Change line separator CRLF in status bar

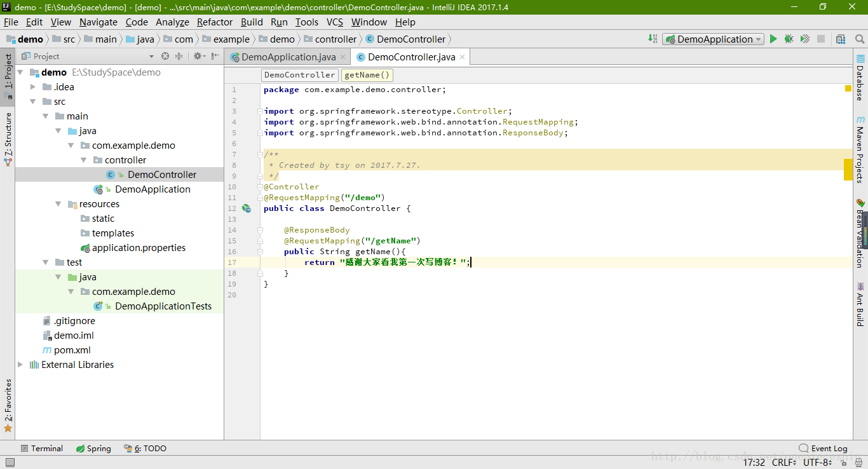pyautogui.click(x=784, y=463)
